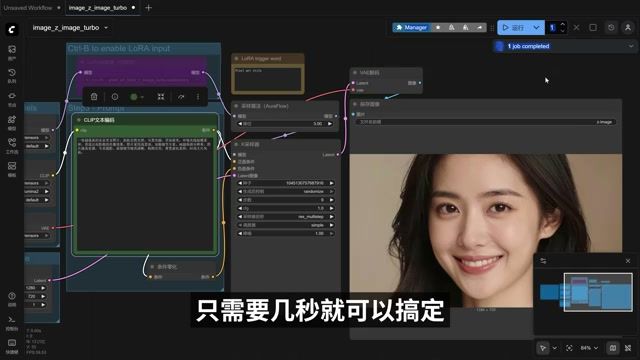Open the 84% zoom level dropdown
640x360 pixels.
589,348
